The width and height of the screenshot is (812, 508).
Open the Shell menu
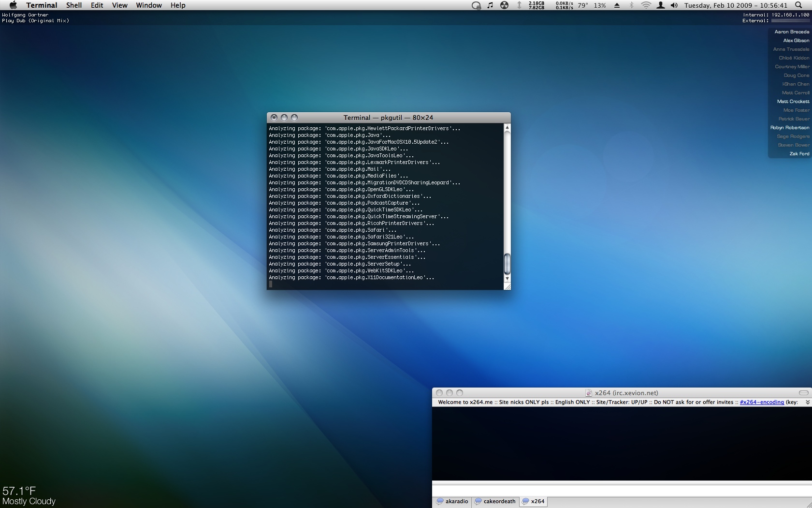[74, 5]
